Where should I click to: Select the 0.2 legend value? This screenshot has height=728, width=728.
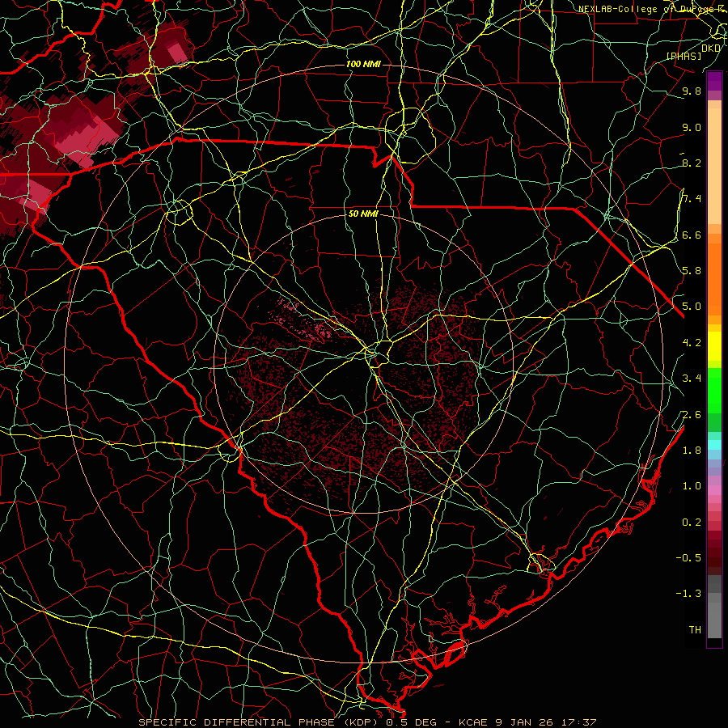coord(692,523)
